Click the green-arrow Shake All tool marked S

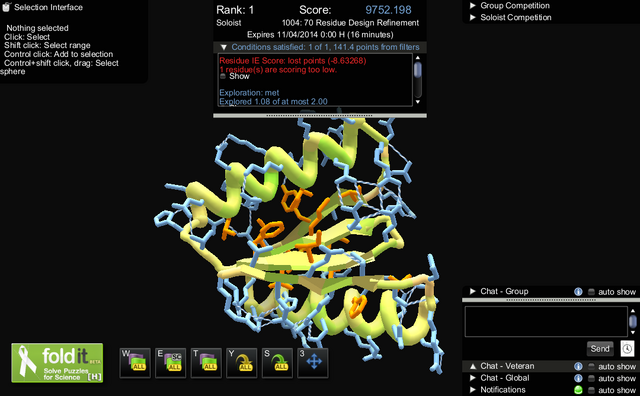click(x=278, y=363)
